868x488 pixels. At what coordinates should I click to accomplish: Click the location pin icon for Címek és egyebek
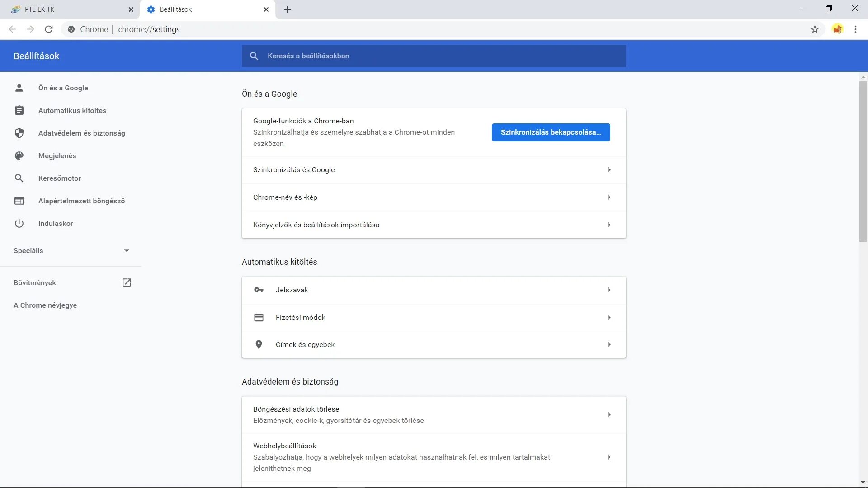[259, 344]
